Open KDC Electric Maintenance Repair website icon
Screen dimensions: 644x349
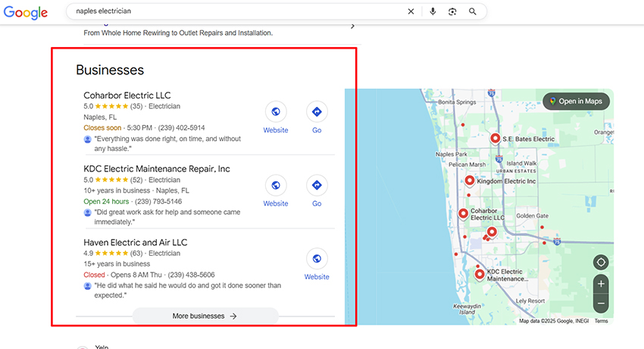(x=276, y=185)
